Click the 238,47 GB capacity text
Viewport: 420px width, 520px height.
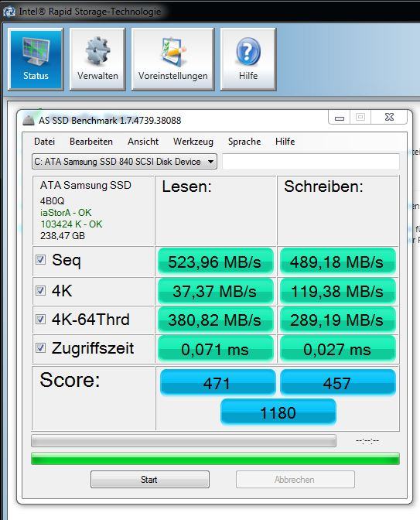click(63, 235)
